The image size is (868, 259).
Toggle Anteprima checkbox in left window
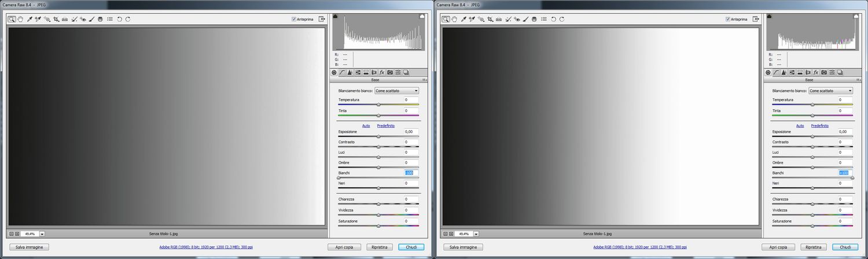pyautogui.click(x=295, y=19)
